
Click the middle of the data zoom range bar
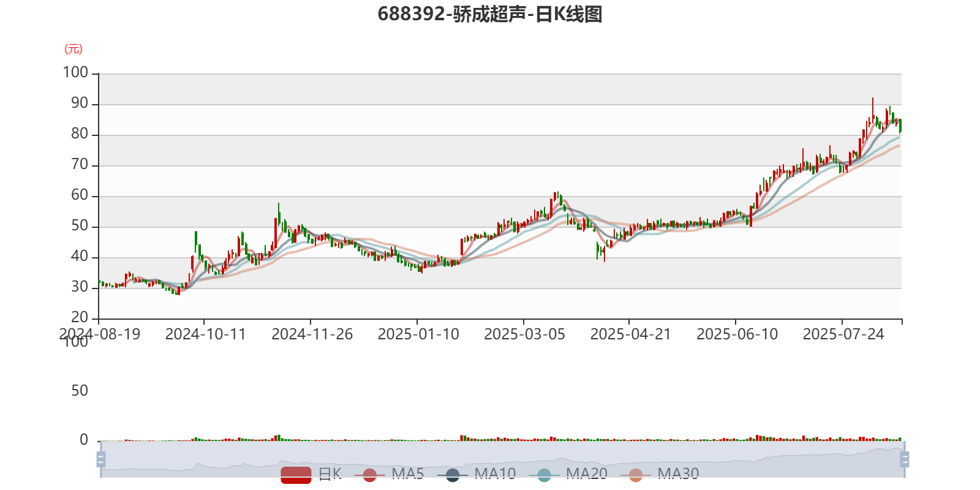(x=502, y=459)
